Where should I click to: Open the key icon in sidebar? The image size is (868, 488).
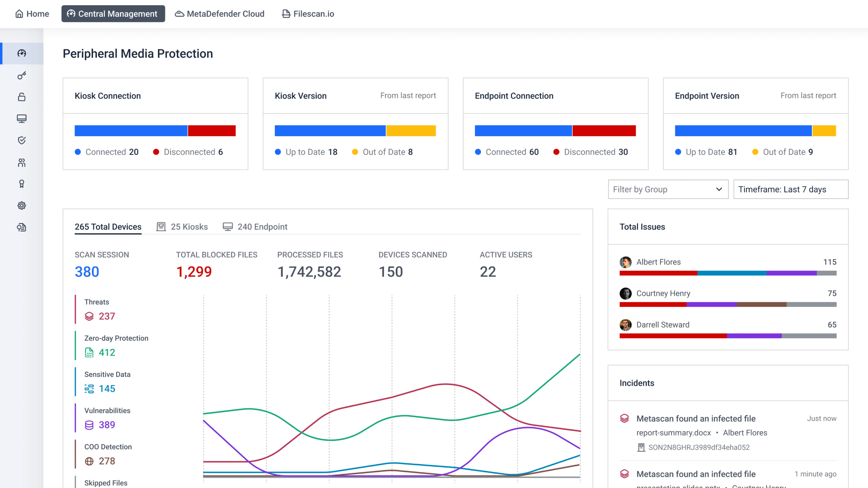coord(22,75)
